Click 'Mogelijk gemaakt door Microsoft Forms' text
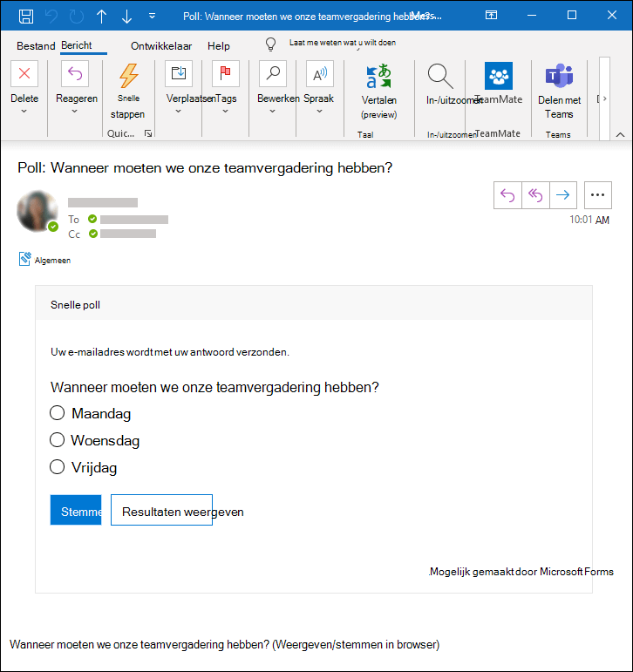 521,572
